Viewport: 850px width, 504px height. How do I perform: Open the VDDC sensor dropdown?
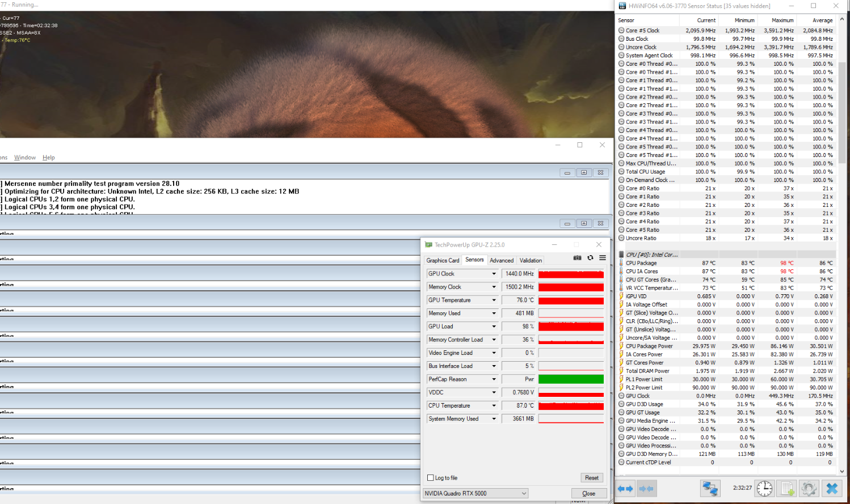[494, 392]
